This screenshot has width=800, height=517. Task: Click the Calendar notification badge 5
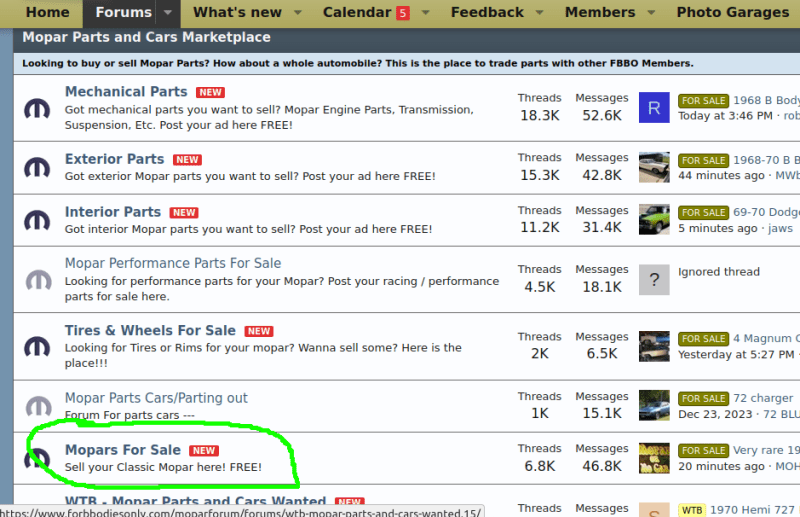click(403, 13)
